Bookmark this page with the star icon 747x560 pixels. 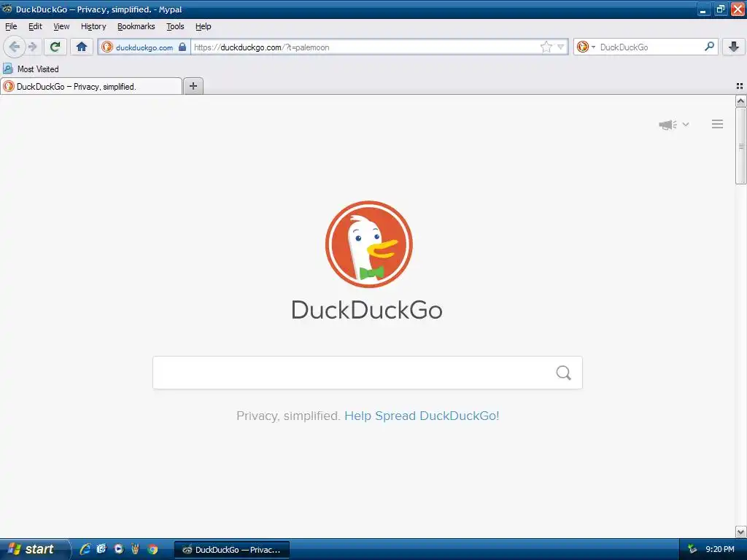point(546,47)
